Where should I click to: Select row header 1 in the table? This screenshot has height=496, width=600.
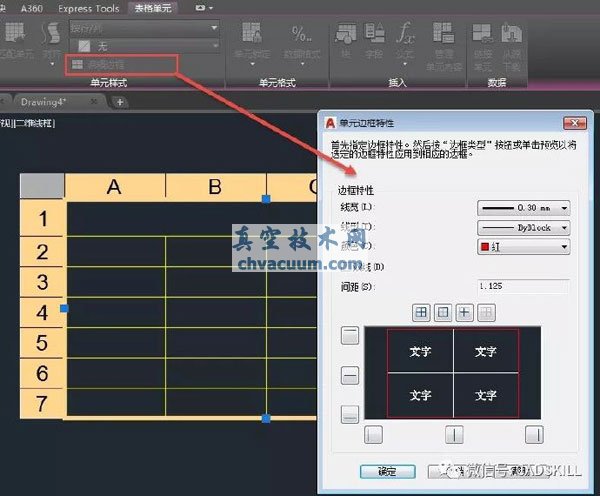42,219
